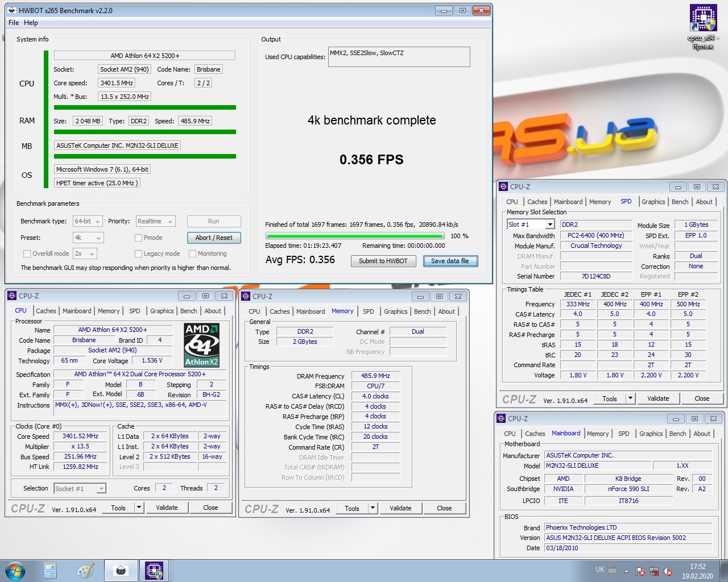Screen dimensions: 728x582
Task: Expand Tools arrow in CPU-Z Memory window
Action: click(373, 508)
